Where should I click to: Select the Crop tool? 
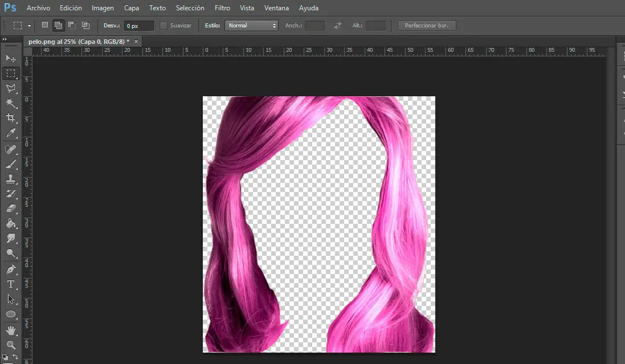[x=11, y=118]
